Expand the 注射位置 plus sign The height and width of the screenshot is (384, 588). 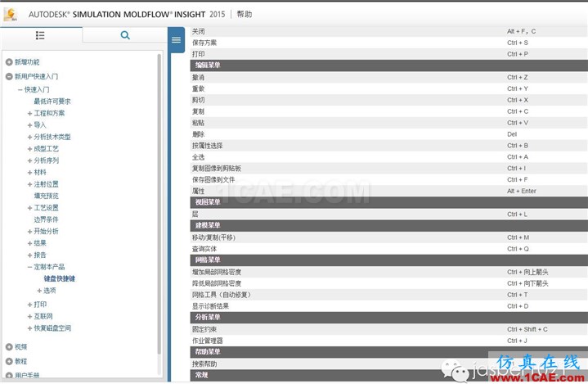click(29, 184)
